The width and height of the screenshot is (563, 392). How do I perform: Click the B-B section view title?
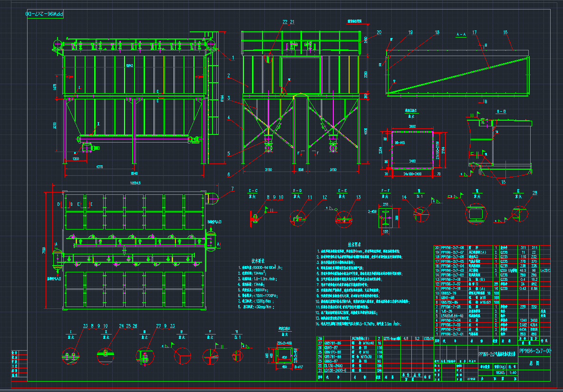pyautogui.click(x=501, y=111)
